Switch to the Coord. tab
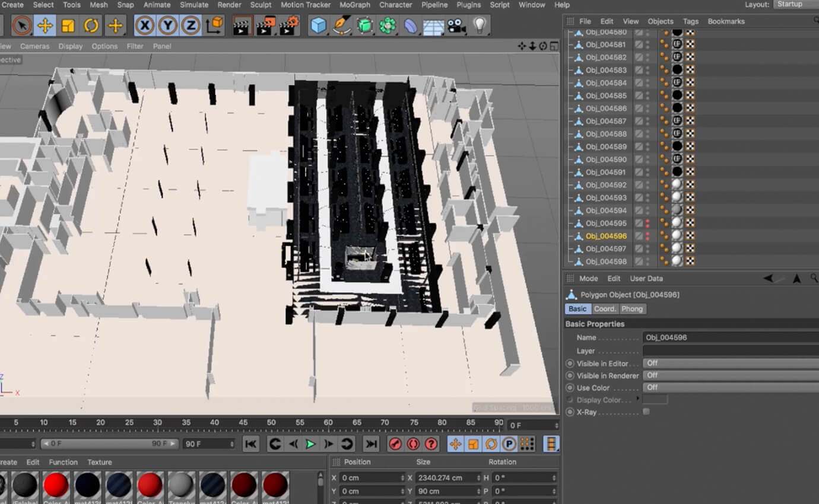819x504 pixels. [605, 309]
